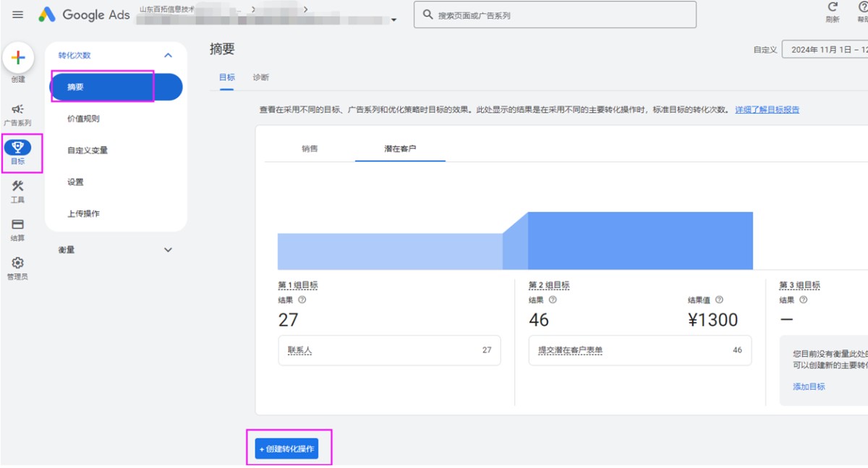Select the 目标 trophy icon
The height and width of the screenshot is (468, 868).
point(18,148)
